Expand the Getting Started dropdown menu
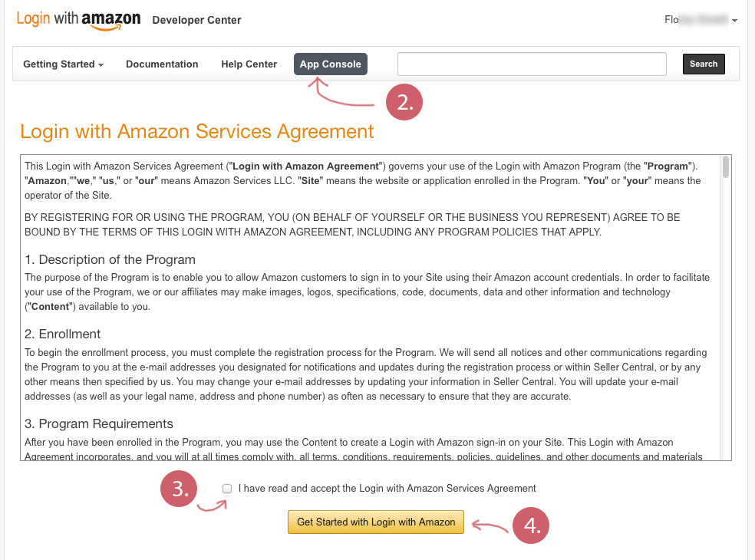This screenshot has width=755, height=560. (x=63, y=64)
